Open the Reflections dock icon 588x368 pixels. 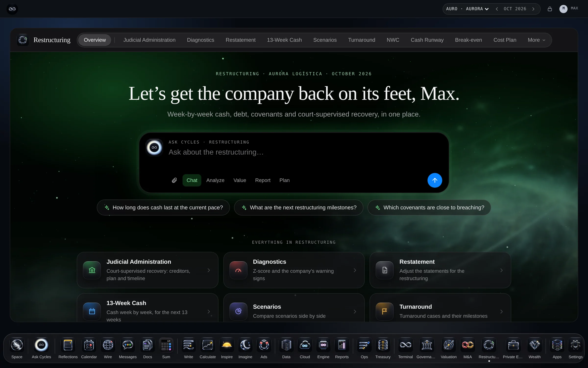(x=68, y=345)
